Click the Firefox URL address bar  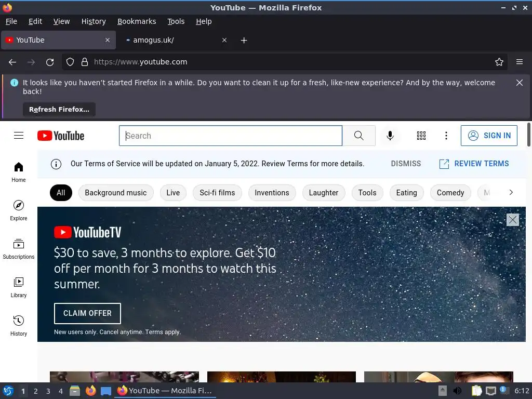[285, 62]
